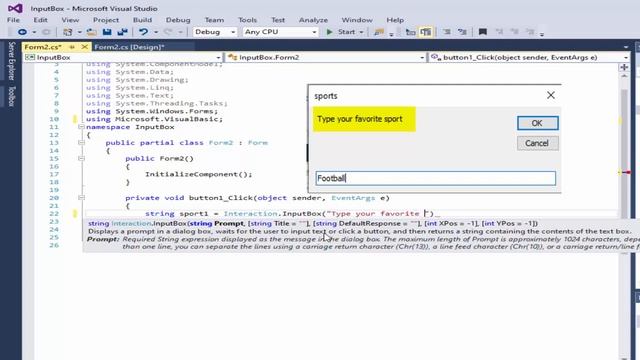This screenshot has height=360, width=640.
Task: Undo the last action
Action: tap(143, 32)
